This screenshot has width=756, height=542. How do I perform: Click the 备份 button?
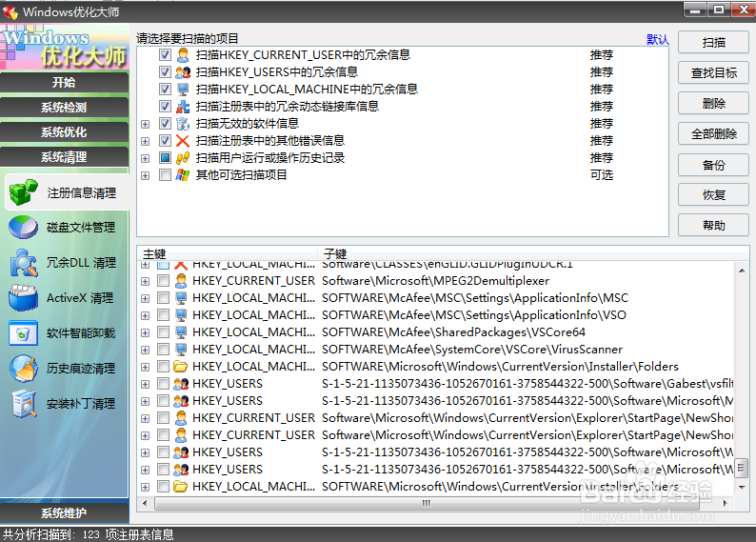tap(713, 165)
